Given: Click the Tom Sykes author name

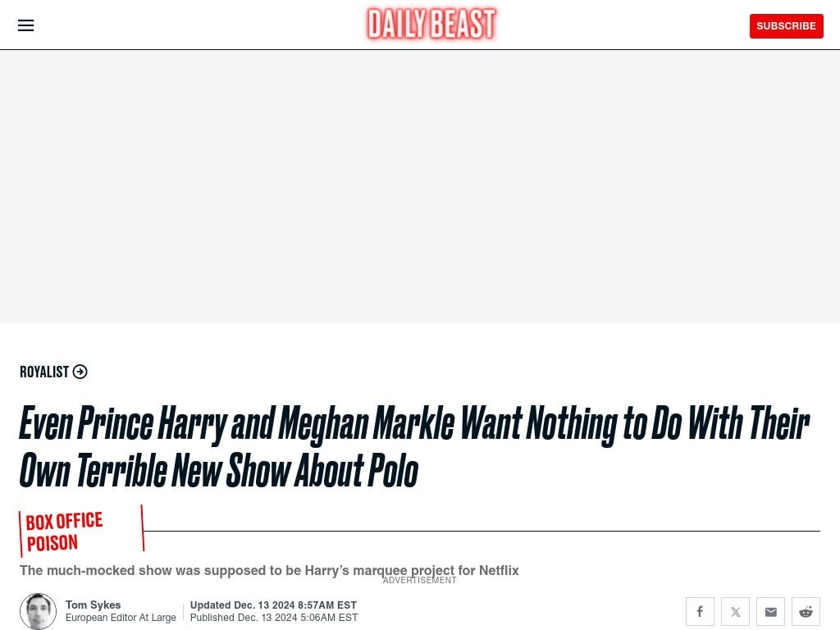Looking at the screenshot, I should (94, 605).
